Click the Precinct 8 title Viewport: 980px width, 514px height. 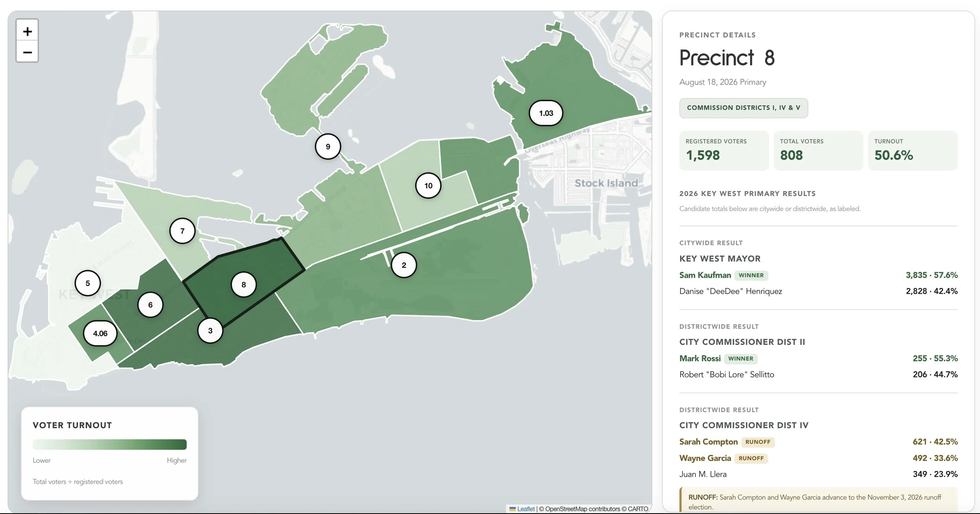click(727, 58)
